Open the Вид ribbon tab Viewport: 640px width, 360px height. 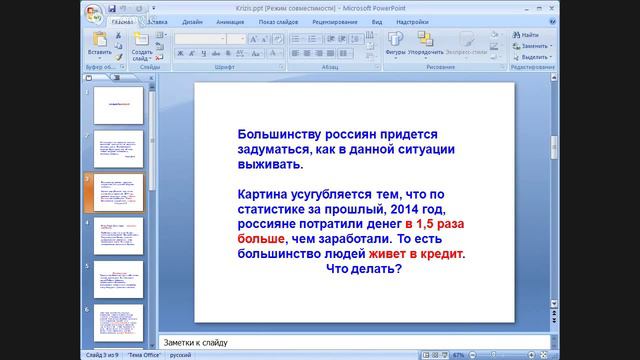(377, 22)
